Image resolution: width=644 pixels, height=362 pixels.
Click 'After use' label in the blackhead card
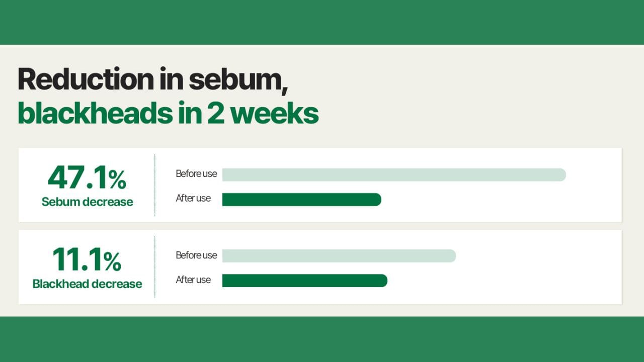[x=193, y=280]
